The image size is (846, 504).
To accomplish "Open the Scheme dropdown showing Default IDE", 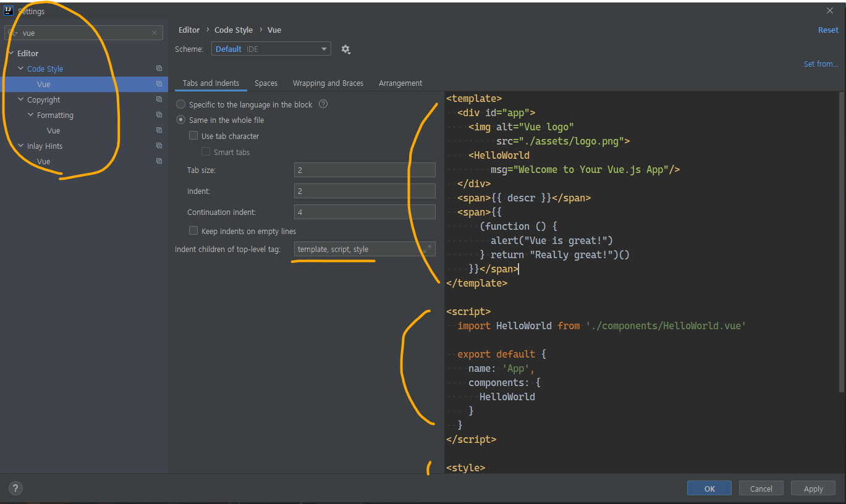I will [271, 49].
